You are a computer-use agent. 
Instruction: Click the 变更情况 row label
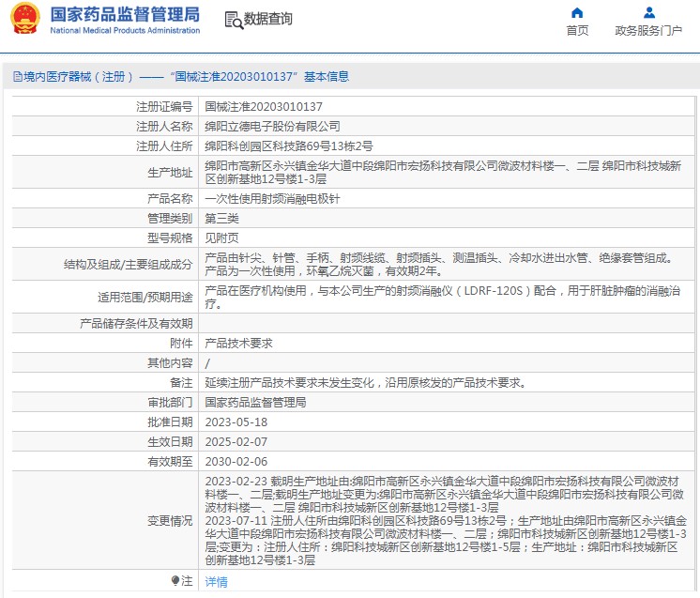[170, 520]
